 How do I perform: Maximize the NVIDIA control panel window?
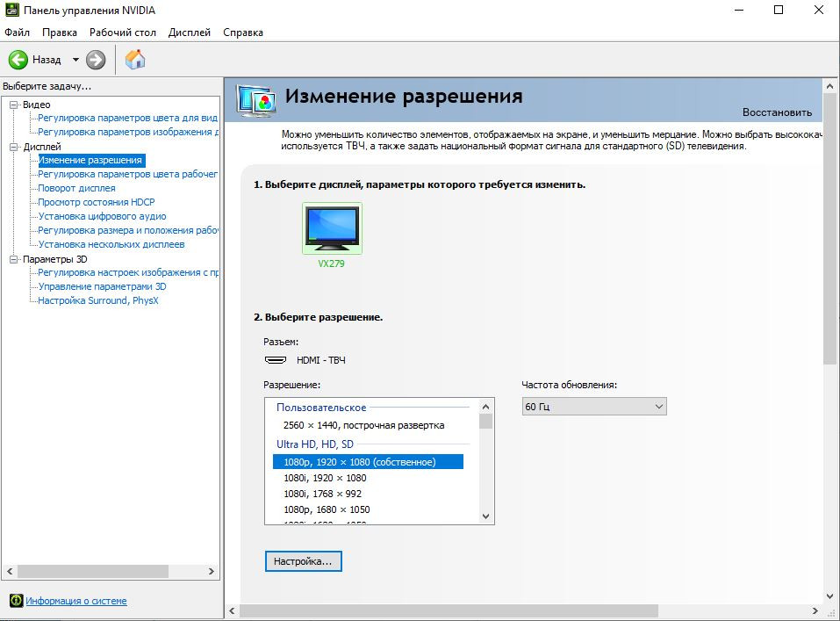click(779, 11)
